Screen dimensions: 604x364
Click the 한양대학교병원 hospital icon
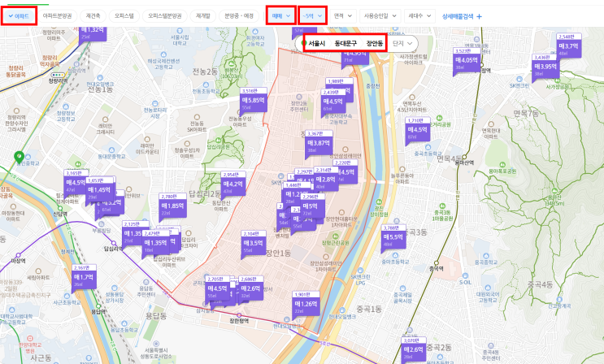pyautogui.click(x=29, y=340)
